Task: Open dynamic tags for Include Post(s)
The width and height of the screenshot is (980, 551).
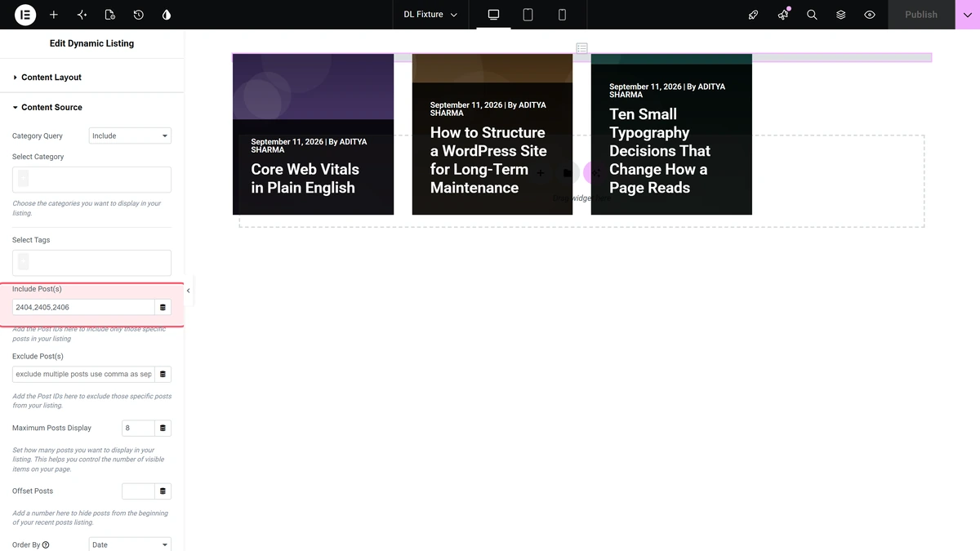Action: (163, 307)
